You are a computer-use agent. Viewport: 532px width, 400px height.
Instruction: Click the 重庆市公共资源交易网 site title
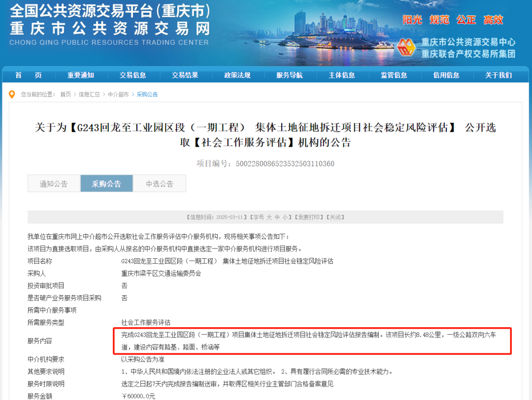[x=110, y=29]
